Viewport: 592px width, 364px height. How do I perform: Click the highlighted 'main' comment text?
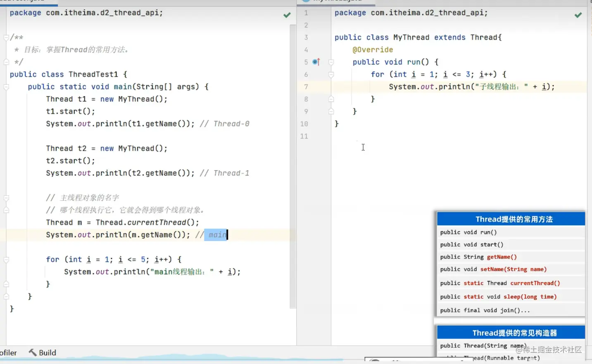point(217,235)
